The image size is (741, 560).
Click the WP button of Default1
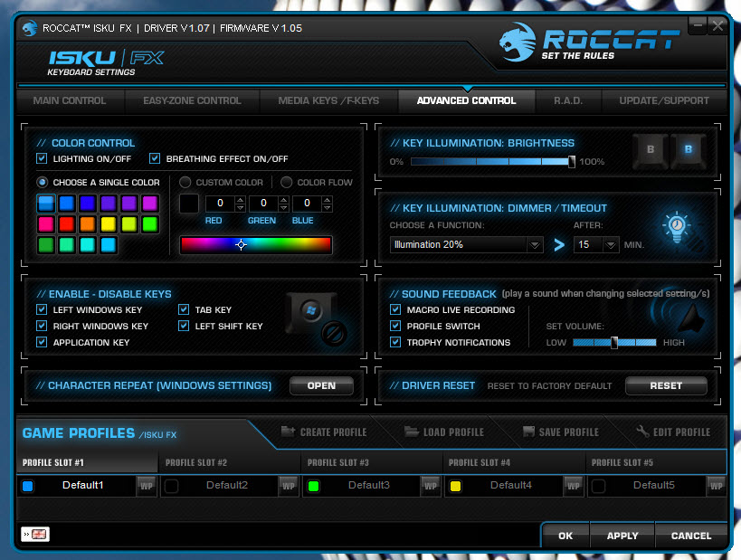147,486
